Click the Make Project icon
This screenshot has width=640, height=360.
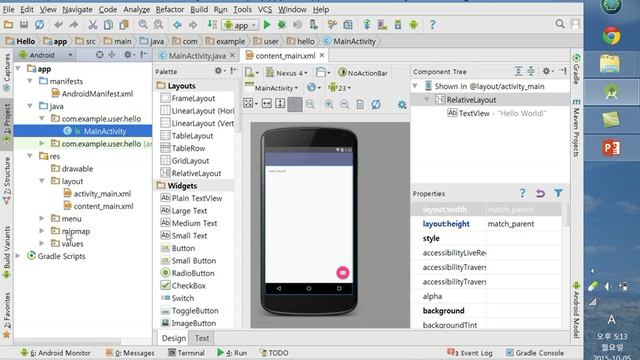(x=212, y=24)
